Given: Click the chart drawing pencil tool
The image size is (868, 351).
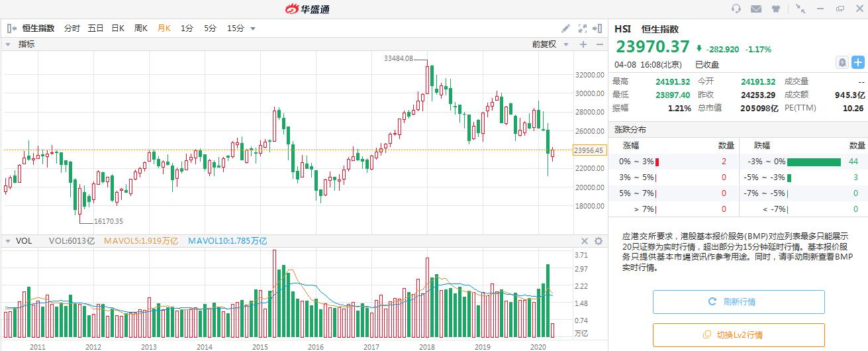Looking at the screenshot, I should [x=565, y=28].
